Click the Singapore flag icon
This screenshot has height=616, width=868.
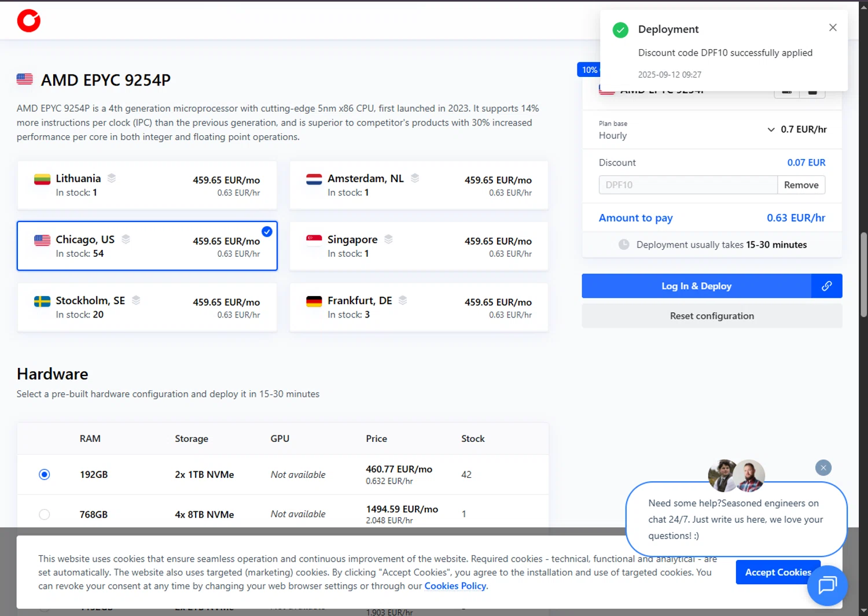pyautogui.click(x=314, y=240)
